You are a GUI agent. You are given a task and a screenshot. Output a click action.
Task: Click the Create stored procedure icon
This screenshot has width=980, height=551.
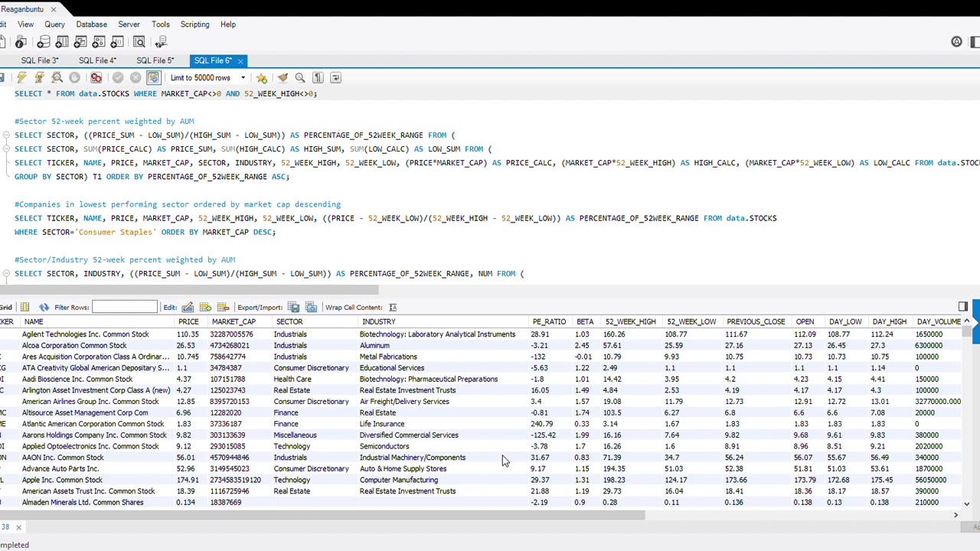[x=99, y=42]
